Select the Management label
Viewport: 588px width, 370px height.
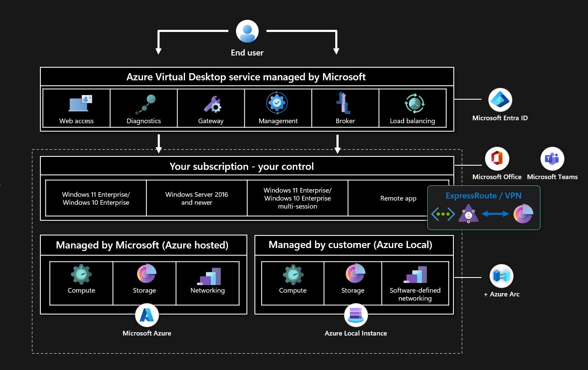pyautogui.click(x=278, y=121)
